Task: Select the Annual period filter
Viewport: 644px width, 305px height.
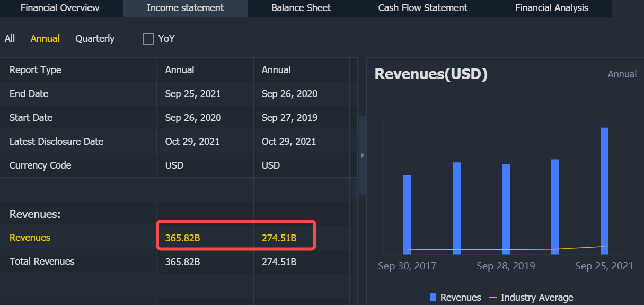Action: [45, 39]
